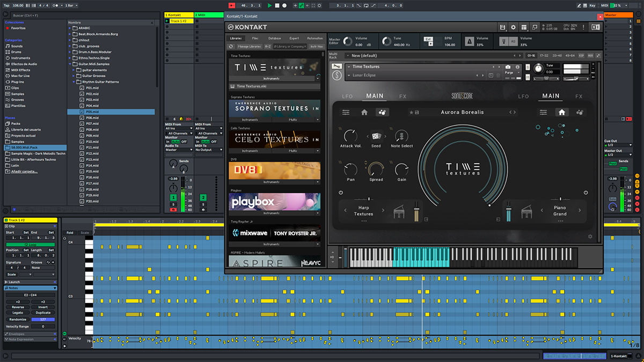Screen dimensions: 644x362
Task: Open right layer mixer sliders icon
Action: pos(544,112)
